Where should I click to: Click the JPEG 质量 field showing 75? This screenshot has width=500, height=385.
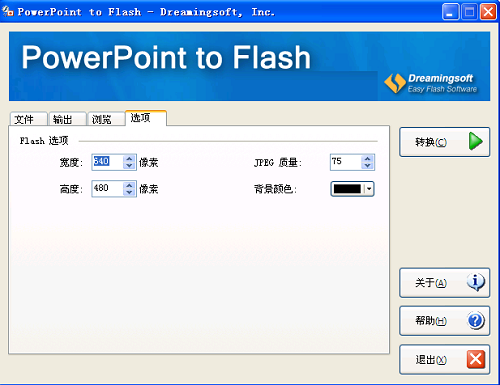[x=346, y=162]
